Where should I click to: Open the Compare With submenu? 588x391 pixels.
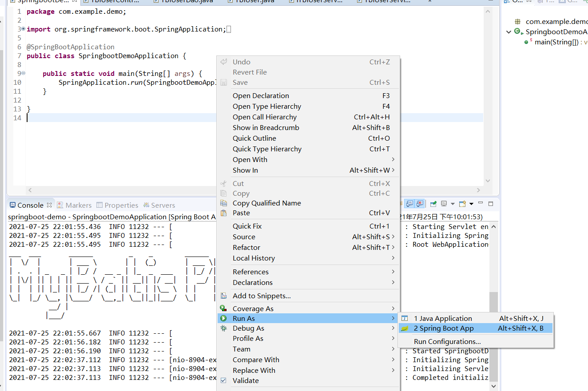pyautogui.click(x=308, y=360)
